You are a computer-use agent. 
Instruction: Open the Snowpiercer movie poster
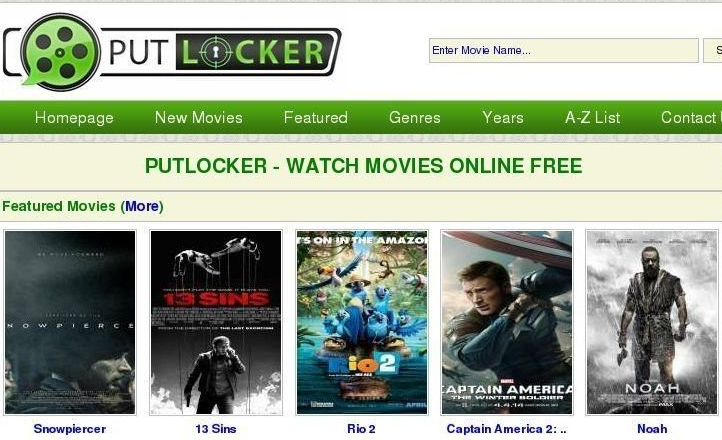point(70,322)
